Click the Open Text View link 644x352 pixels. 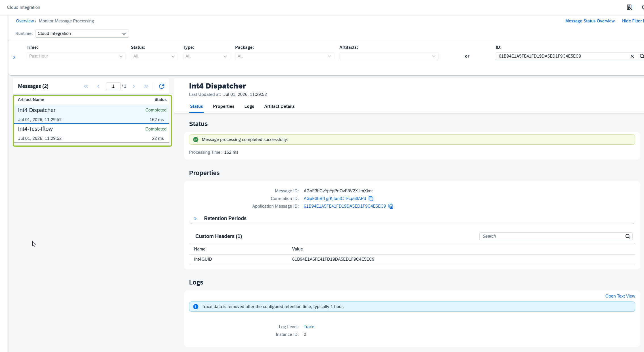(x=620, y=296)
